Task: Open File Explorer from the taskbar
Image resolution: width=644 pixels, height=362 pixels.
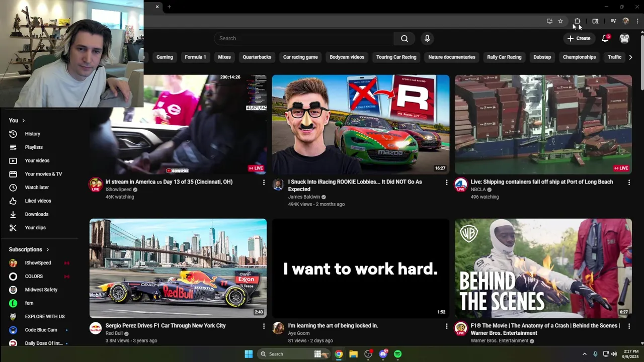Action: tap(353, 354)
